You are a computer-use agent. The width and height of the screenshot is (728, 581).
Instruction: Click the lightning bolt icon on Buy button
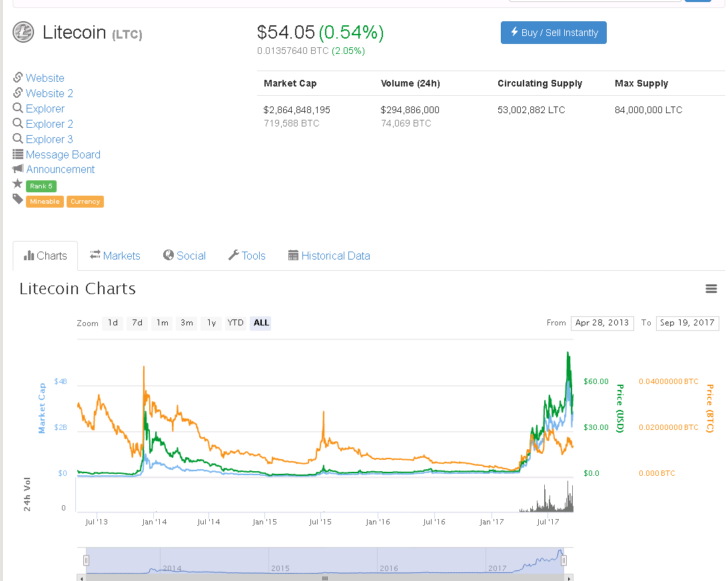click(514, 31)
